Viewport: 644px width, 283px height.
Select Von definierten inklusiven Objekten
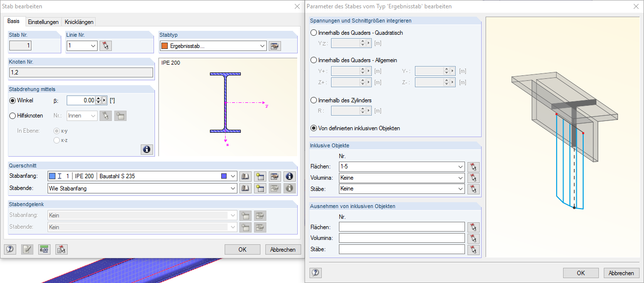point(314,128)
